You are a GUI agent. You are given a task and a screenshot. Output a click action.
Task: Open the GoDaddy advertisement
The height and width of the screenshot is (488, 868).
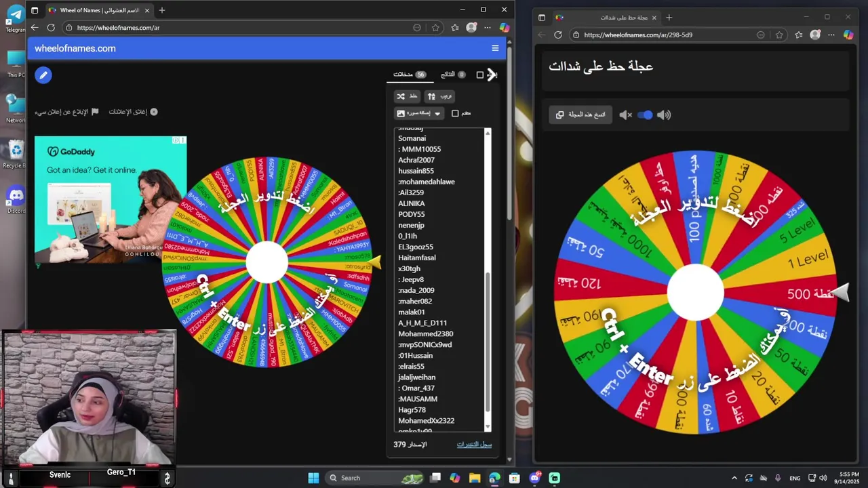[111, 199]
